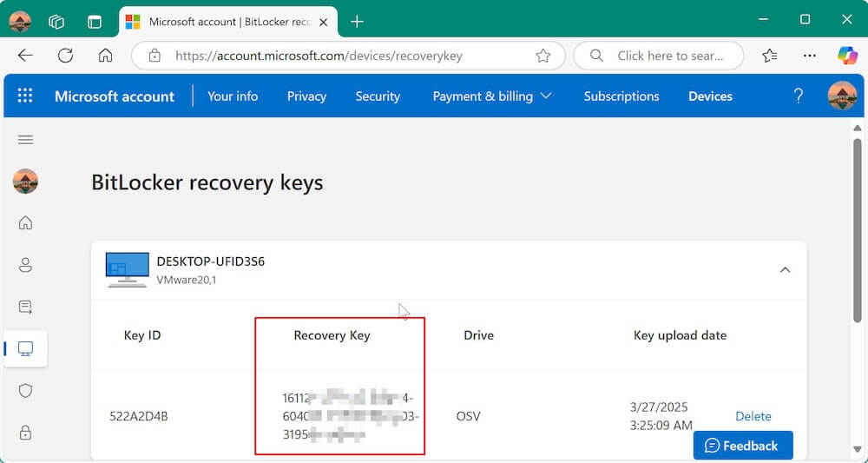Open Devices in top navigation
This screenshot has width=868, height=463.
tap(710, 96)
